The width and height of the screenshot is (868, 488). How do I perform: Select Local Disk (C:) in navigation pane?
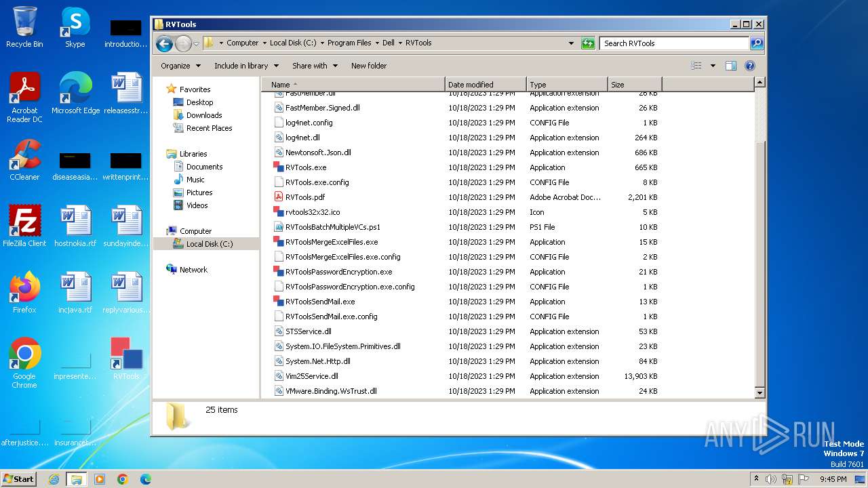209,244
